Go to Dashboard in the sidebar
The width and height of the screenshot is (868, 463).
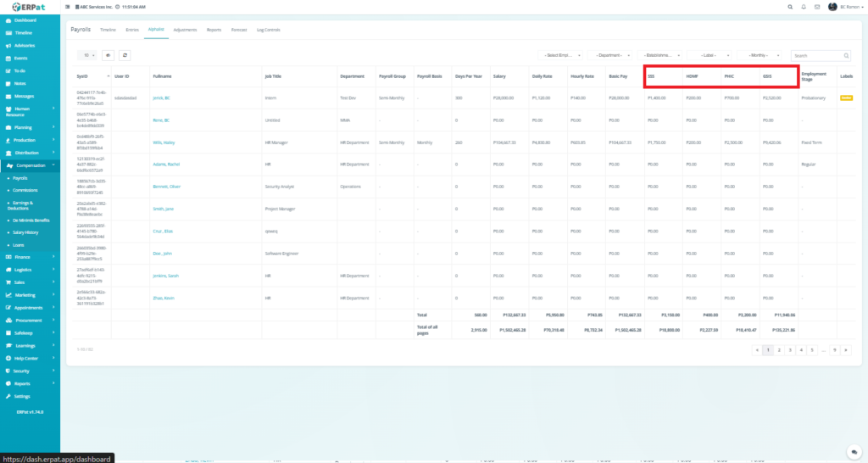coord(25,19)
